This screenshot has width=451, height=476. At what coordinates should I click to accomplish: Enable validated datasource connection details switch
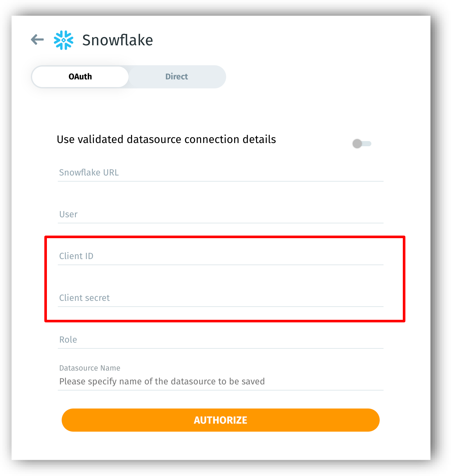pyautogui.click(x=362, y=144)
